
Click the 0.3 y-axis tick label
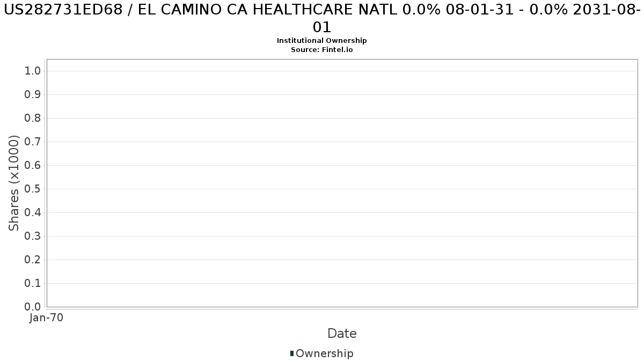[33, 237]
